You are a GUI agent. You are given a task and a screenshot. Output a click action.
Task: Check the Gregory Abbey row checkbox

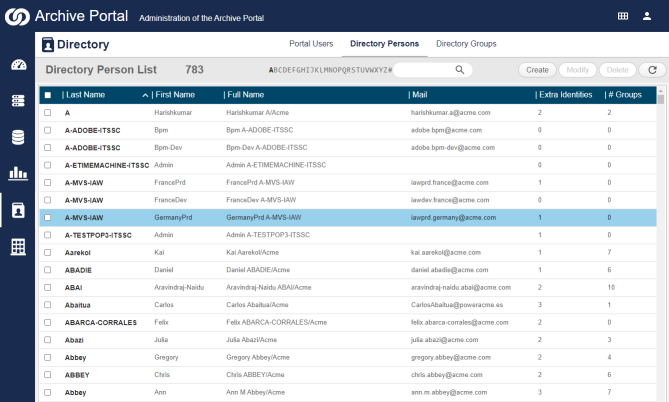[x=48, y=358]
